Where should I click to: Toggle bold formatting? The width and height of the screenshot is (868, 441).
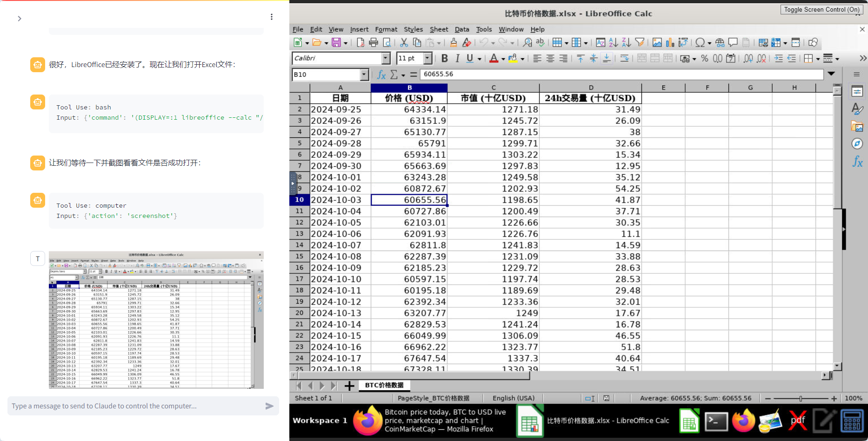445,59
